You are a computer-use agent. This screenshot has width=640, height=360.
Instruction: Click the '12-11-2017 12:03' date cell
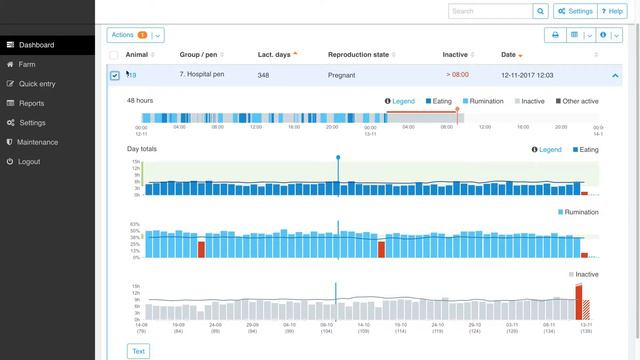(x=527, y=76)
